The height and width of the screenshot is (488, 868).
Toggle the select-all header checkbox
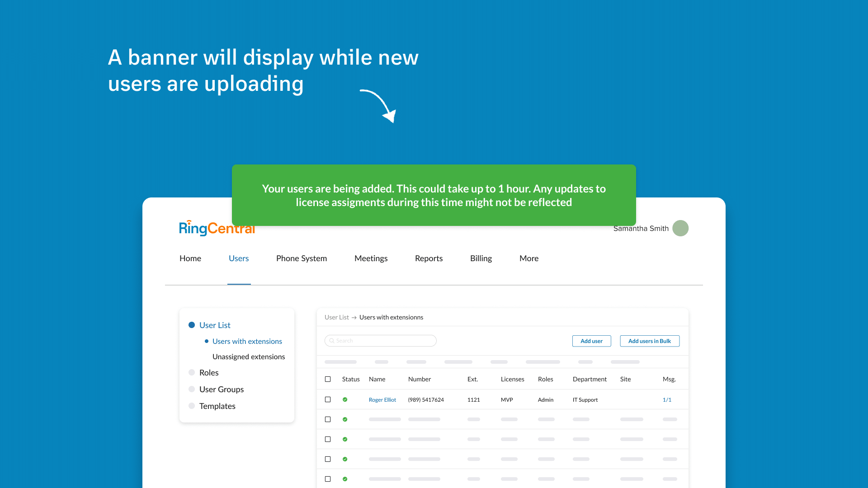pos(328,379)
